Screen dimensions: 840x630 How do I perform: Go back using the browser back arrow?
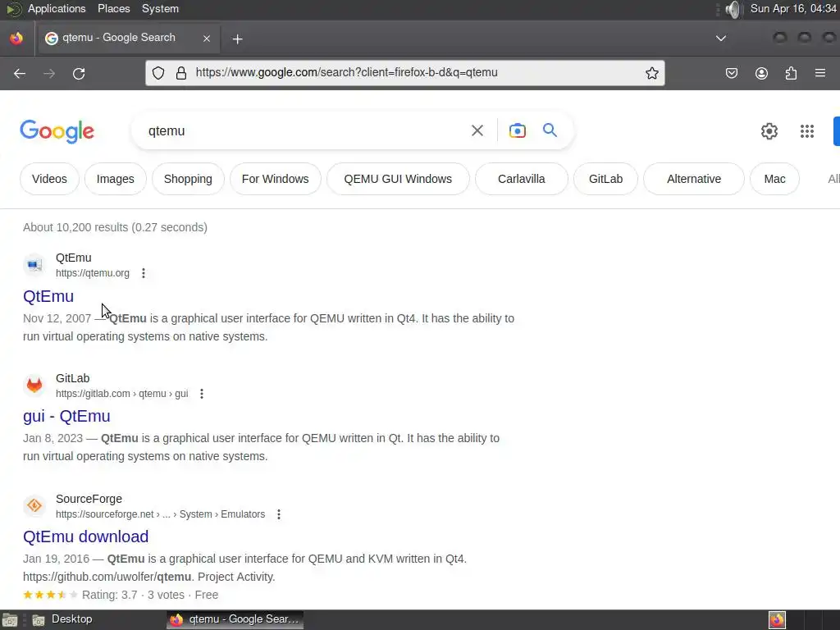20,73
